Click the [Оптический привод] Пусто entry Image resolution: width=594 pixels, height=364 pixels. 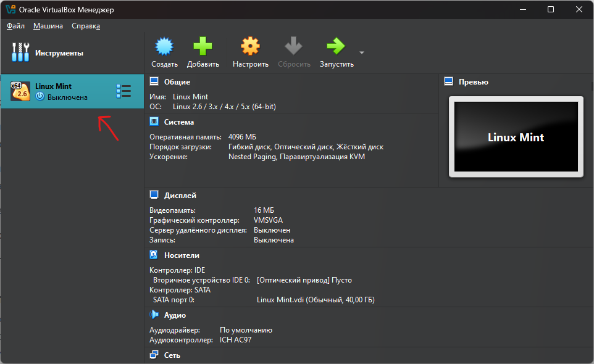point(304,279)
